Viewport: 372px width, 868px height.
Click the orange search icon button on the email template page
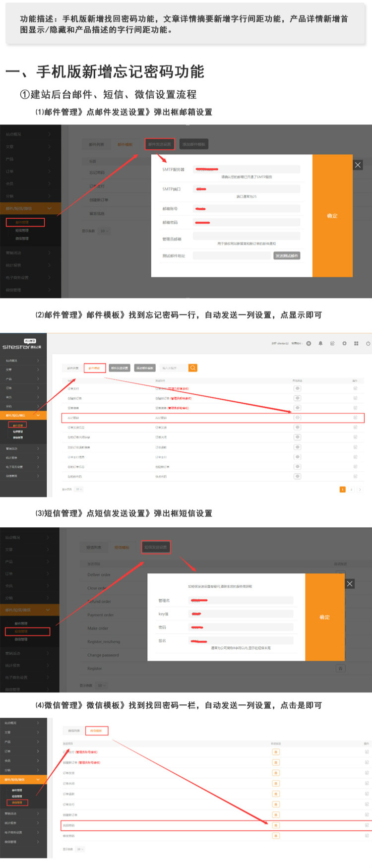tap(193, 368)
